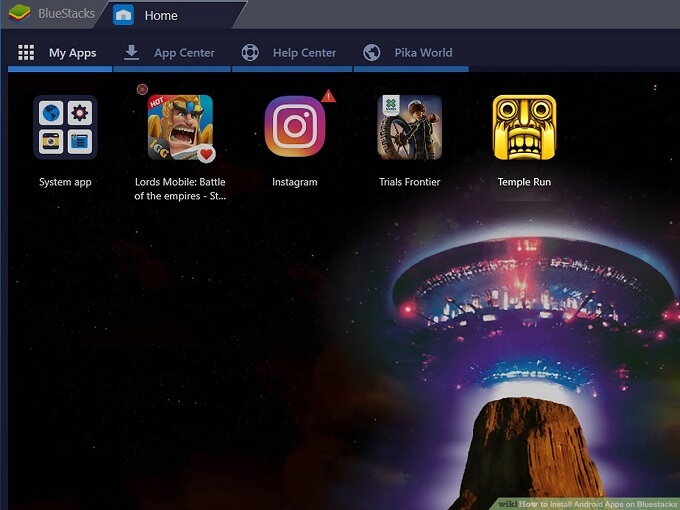680x510 pixels.
Task: Open the three-dot options menu
Action: [x=655, y=88]
